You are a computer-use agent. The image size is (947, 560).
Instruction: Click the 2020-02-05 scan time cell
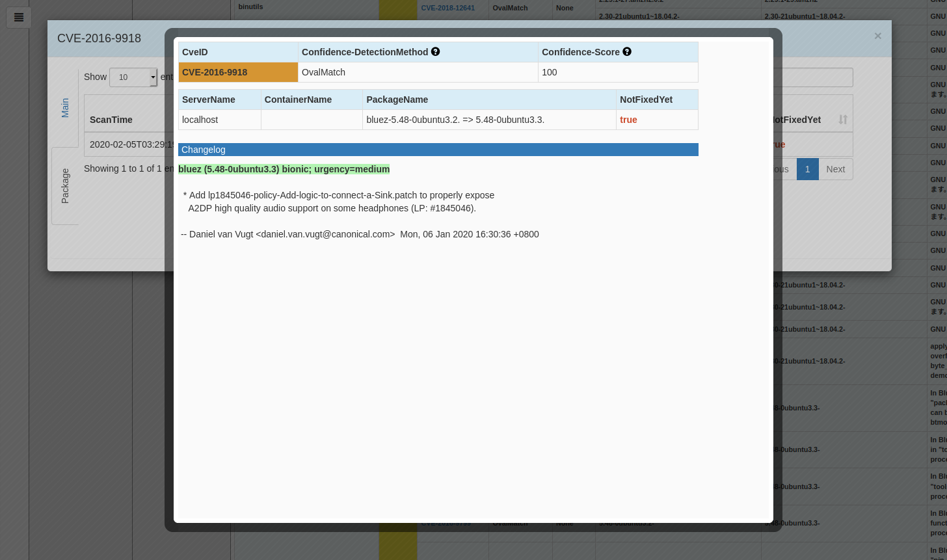pos(127,144)
